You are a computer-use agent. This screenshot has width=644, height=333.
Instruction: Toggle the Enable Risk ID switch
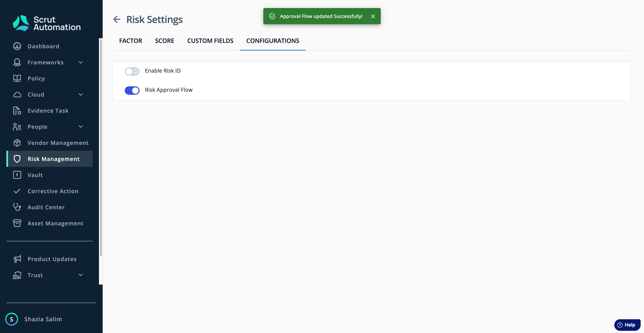click(132, 71)
